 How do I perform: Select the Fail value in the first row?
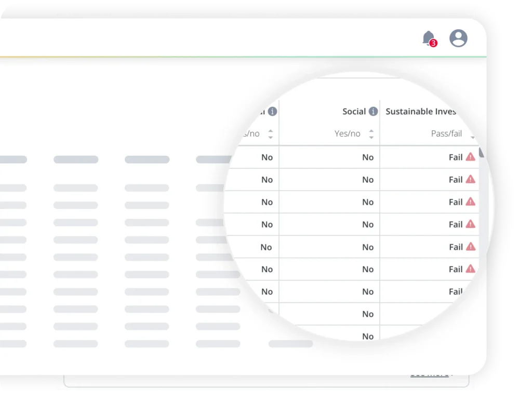(x=456, y=157)
